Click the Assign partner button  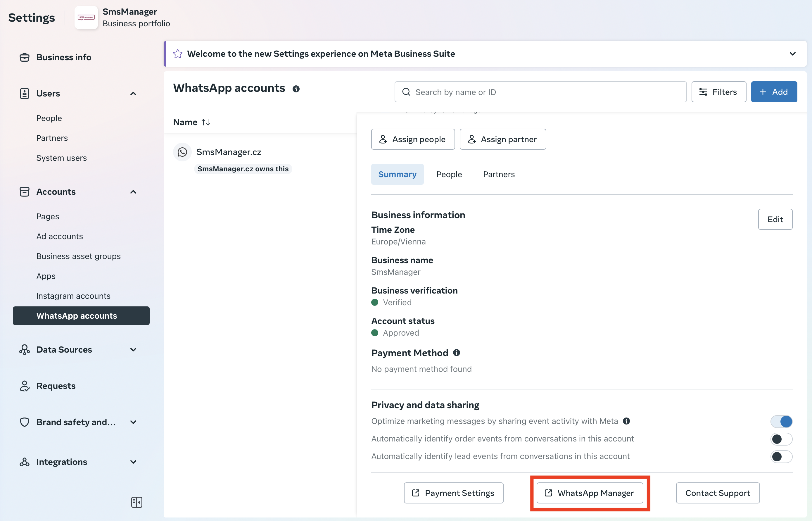[502, 139]
